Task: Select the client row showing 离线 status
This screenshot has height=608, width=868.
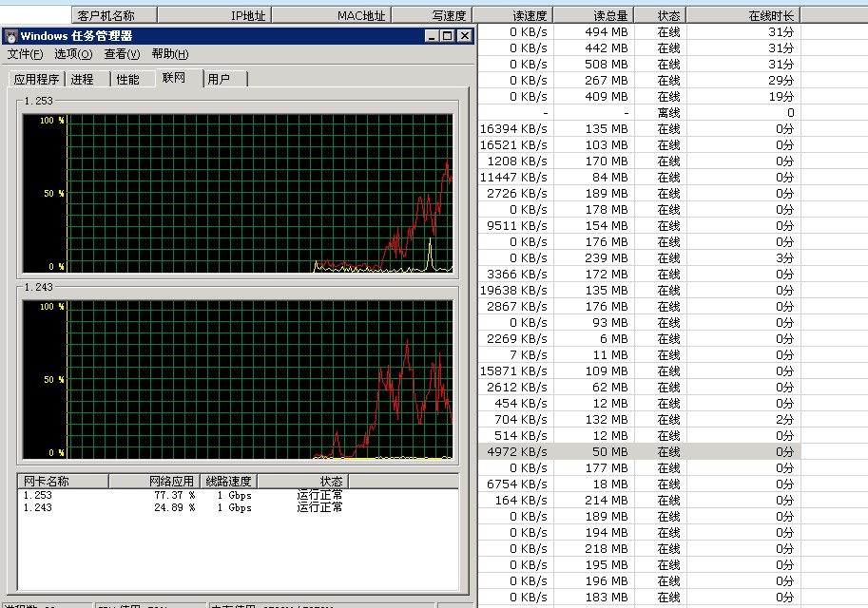Action: coord(637,112)
